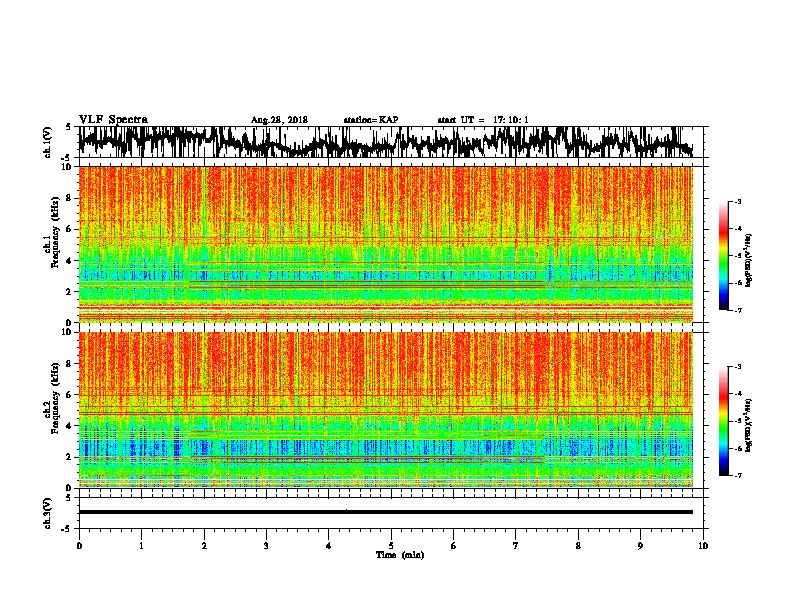Image resolution: width=792 pixels, height=612 pixels.
Task: Click the "-3" label on ch.1 color bar
Action: pyautogui.click(x=738, y=202)
